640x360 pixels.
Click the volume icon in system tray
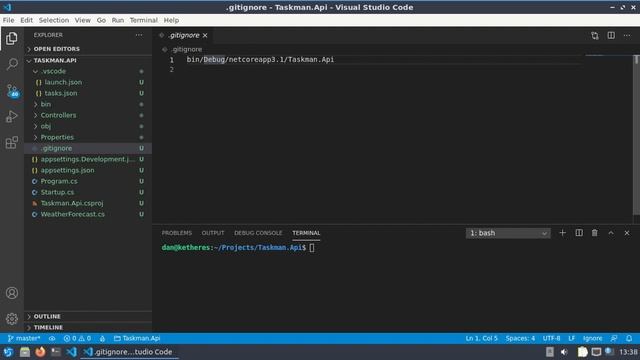564,352
